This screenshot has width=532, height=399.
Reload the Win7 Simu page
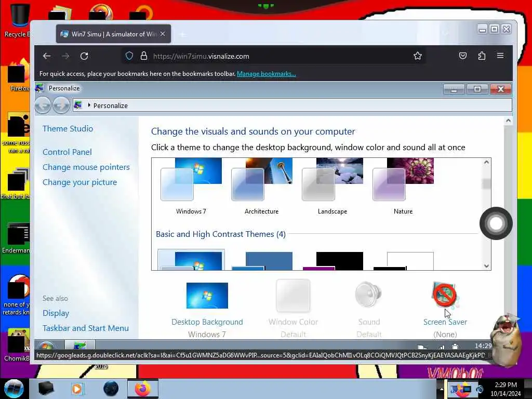pyautogui.click(x=84, y=56)
